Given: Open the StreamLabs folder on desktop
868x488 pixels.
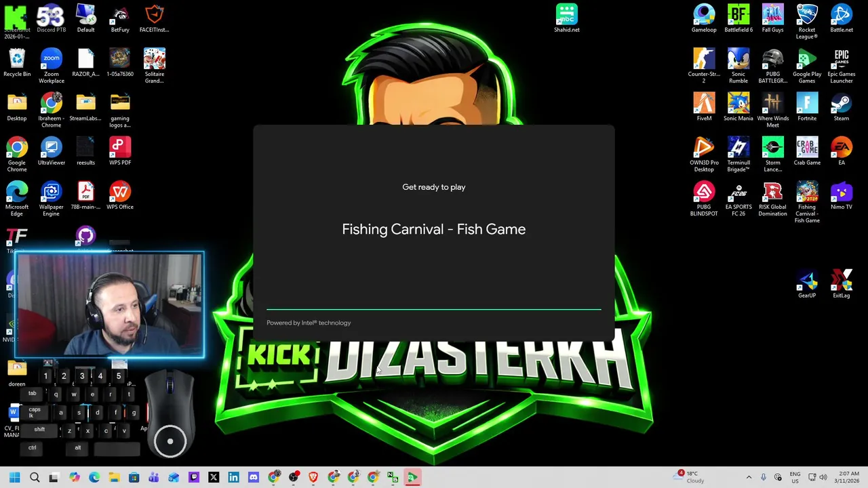Looking at the screenshot, I should (x=85, y=107).
